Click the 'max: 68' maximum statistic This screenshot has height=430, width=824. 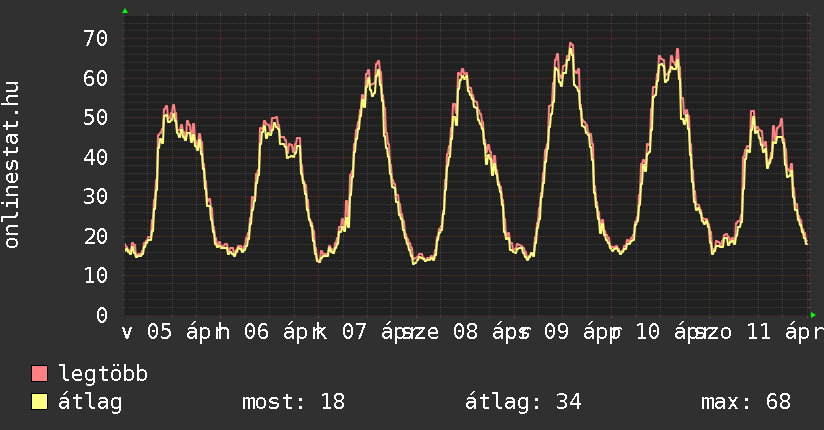[x=745, y=402]
